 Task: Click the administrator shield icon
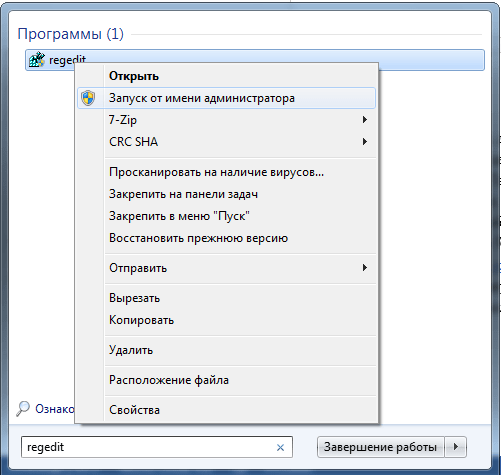coord(88,98)
